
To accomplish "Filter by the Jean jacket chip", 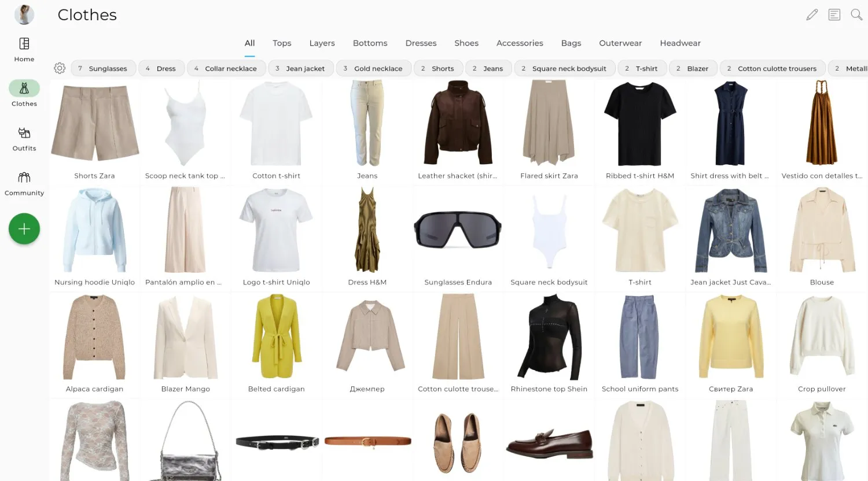I will 301,68.
